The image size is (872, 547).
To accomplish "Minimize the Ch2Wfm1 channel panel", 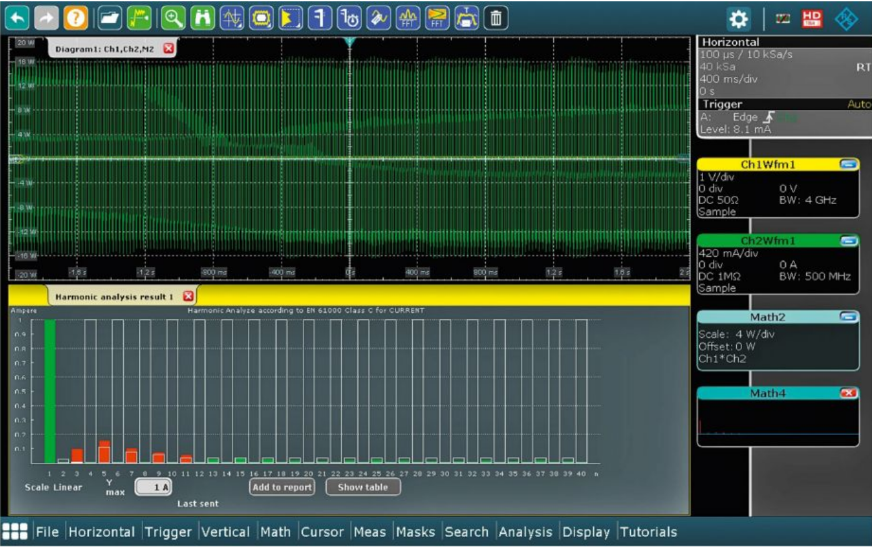I will point(848,241).
